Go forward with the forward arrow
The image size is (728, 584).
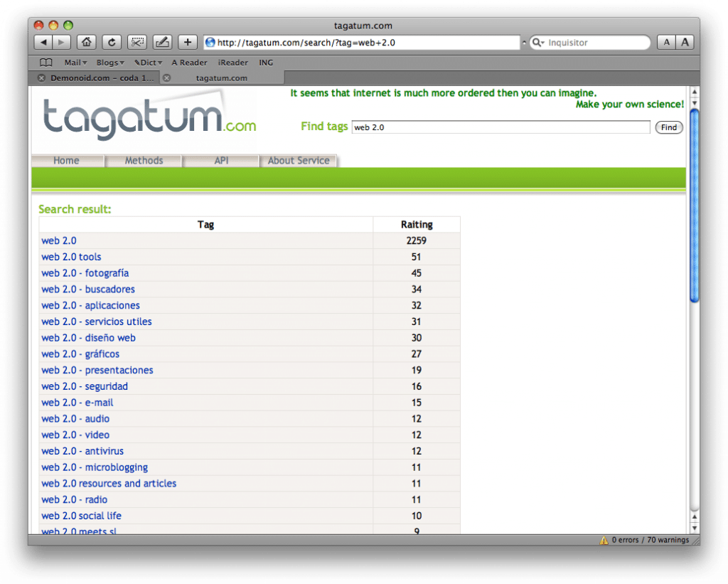(x=61, y=42)
